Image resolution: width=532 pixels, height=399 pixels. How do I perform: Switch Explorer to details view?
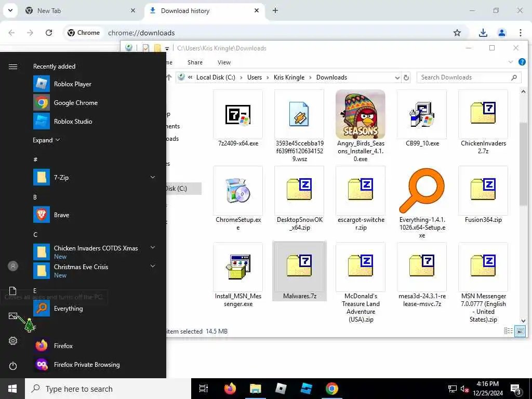(508, 331)
